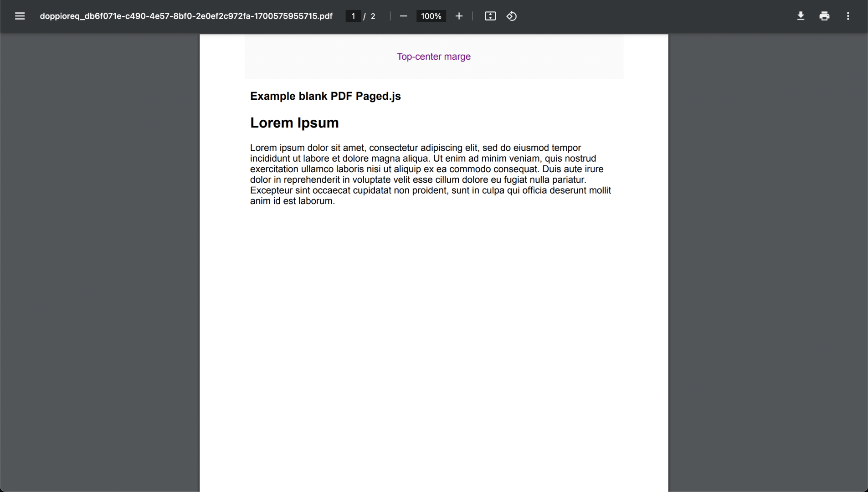The width and height of the screenshot is (868, 492).
Task: Download the PDF file
Action: [801, 16]
